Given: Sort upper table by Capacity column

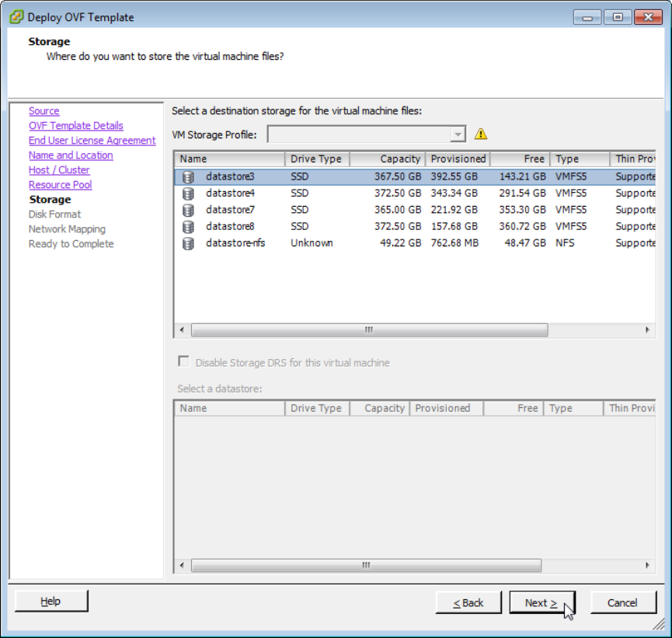Looking at the screenshot, I should pyautogui.click(x=388, y=159).
